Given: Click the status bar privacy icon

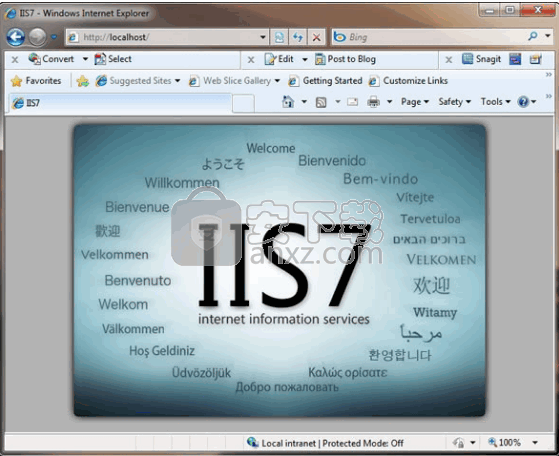Looking at the screenshot, I should [x=458, y=443].
